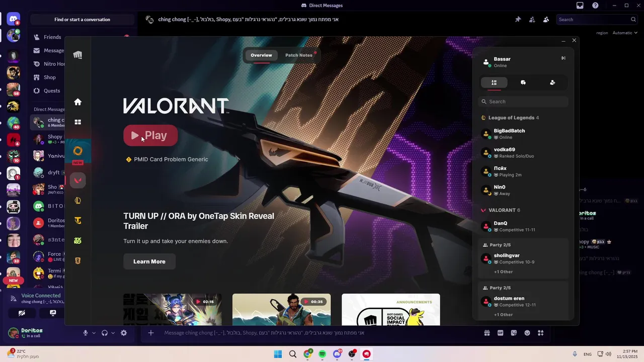Select the VALORANT game icon in sidebar
This screenshot has width=644, height=362.
77,180
